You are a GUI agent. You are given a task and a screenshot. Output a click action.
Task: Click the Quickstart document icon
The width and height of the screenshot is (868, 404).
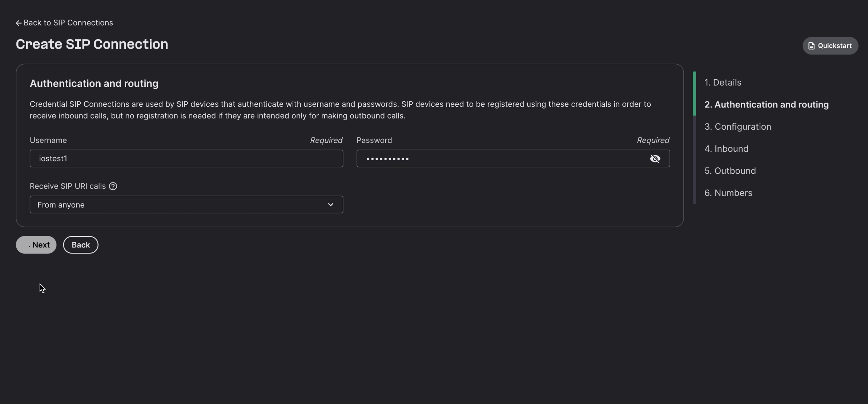coord(811,46)
